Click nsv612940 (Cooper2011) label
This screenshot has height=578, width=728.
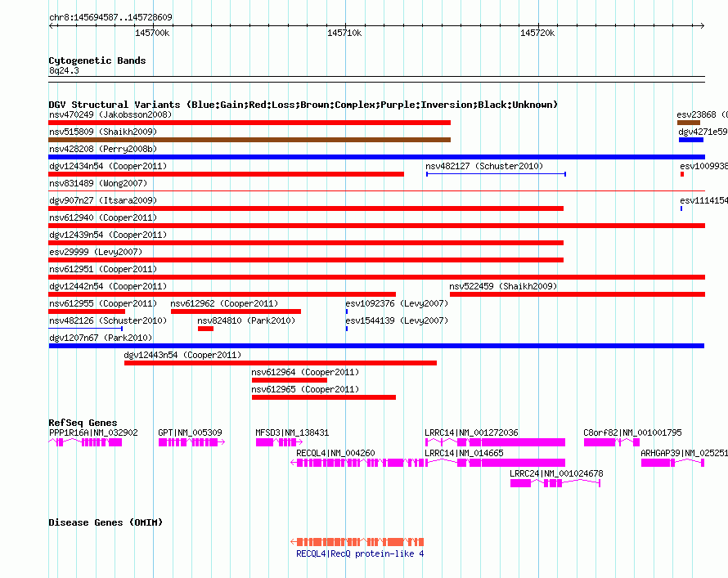coord(103,217)
